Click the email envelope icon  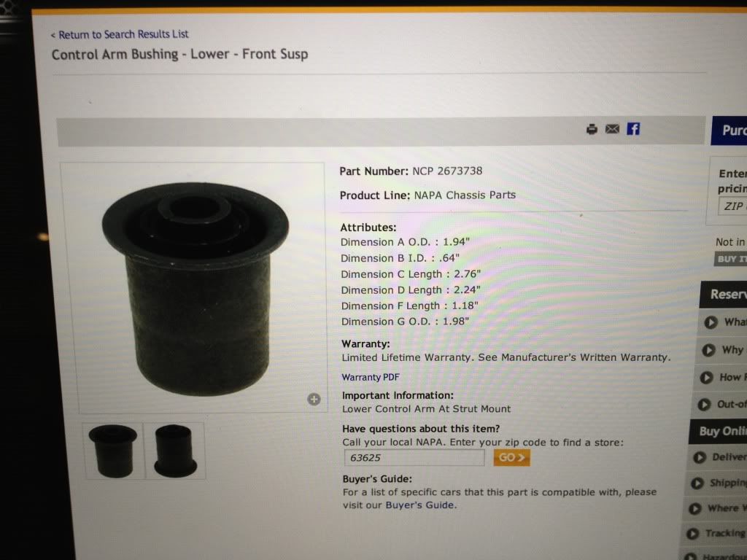pos(612,128)
